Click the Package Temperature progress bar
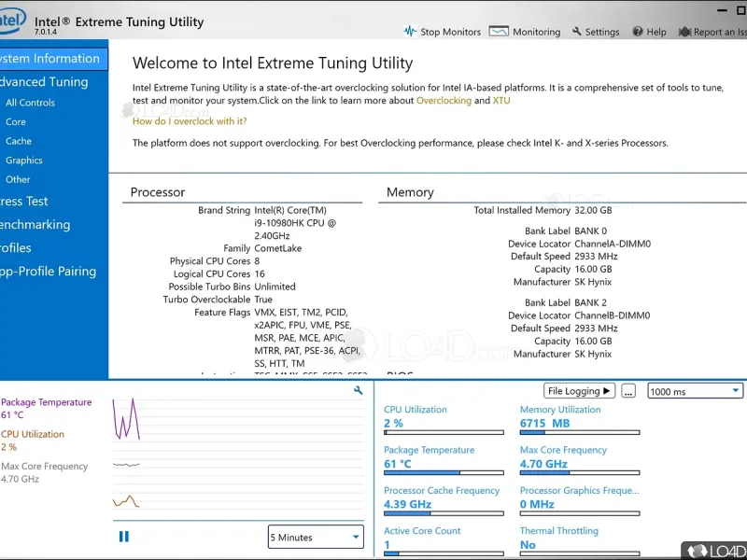The image size is (747, 560). click(x=444, y=473)
